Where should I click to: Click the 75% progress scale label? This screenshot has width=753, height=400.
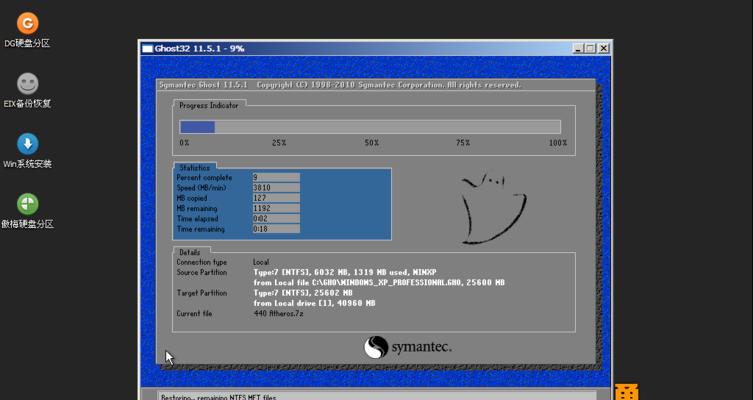tap(463, 143)
